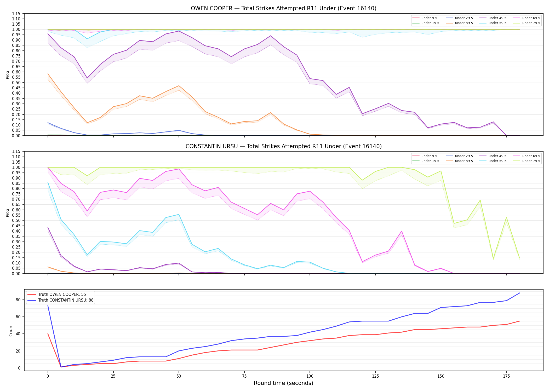Click 'under 59.5' legend entry in Owen Cooper chart

tap(493, 23)
